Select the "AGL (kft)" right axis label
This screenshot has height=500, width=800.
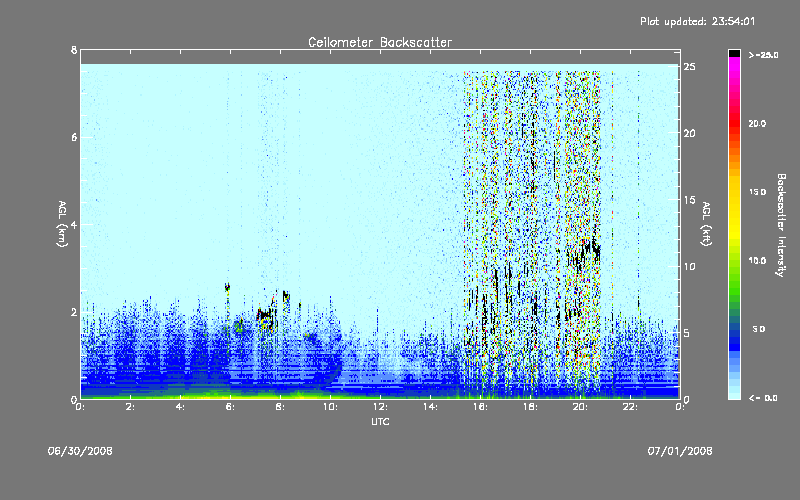706,224
